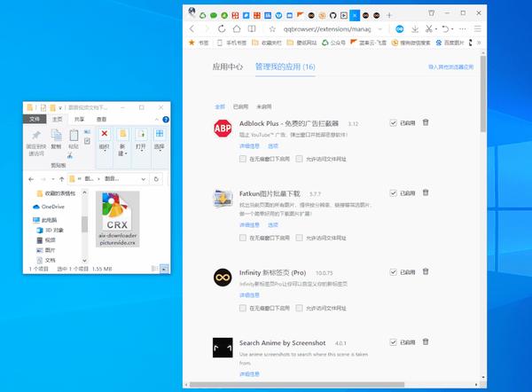Screen dimensions: 532x392
Task: Go up one folder in Explorer
Action: 61,179
